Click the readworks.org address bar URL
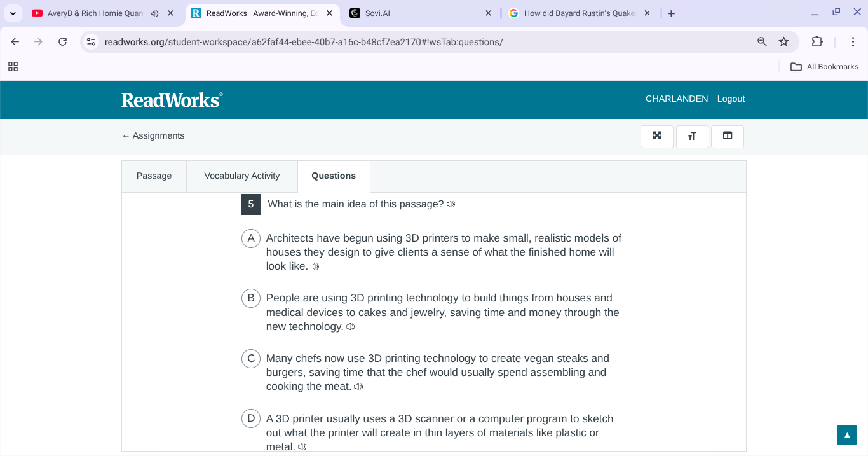The height and width of the screenshot is (456, 868). pyautogui.click(x=304, y=42)
